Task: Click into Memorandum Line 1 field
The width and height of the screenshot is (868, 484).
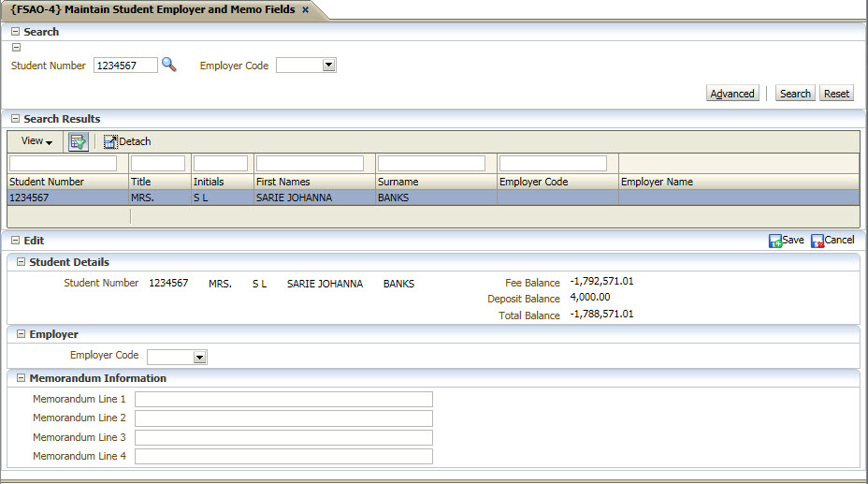Action: [x=283, y=400]
